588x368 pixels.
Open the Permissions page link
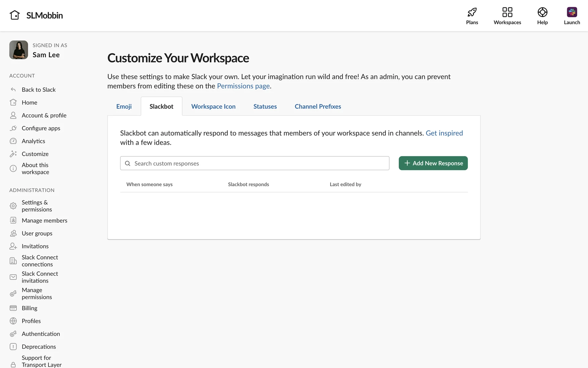click(243, 86)
